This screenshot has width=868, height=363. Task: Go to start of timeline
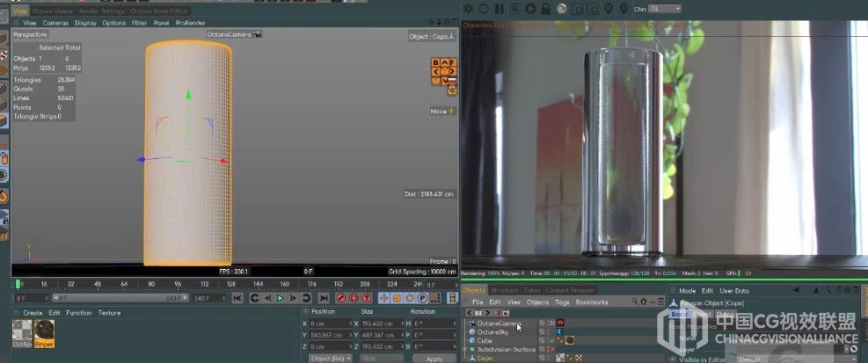point(237,298)
